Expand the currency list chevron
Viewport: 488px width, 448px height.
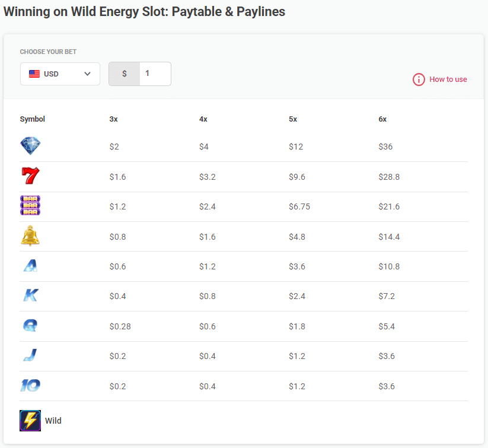[x=88, y=74]
